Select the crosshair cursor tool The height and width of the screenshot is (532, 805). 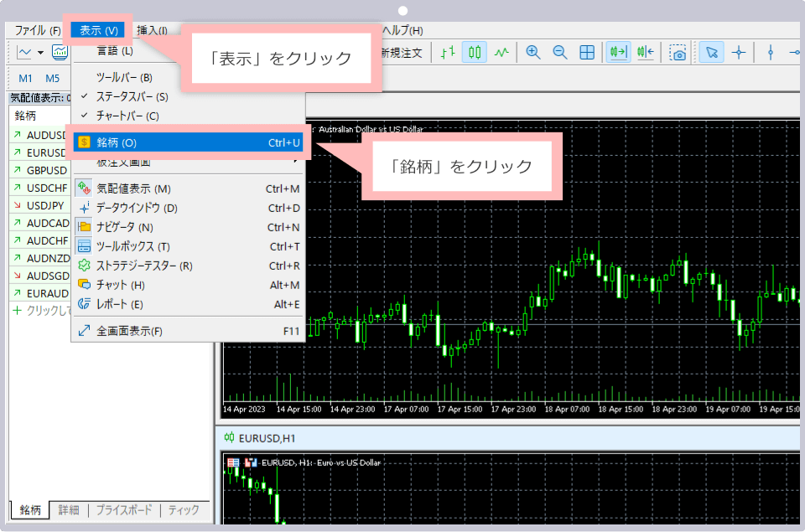click(739, 52)
